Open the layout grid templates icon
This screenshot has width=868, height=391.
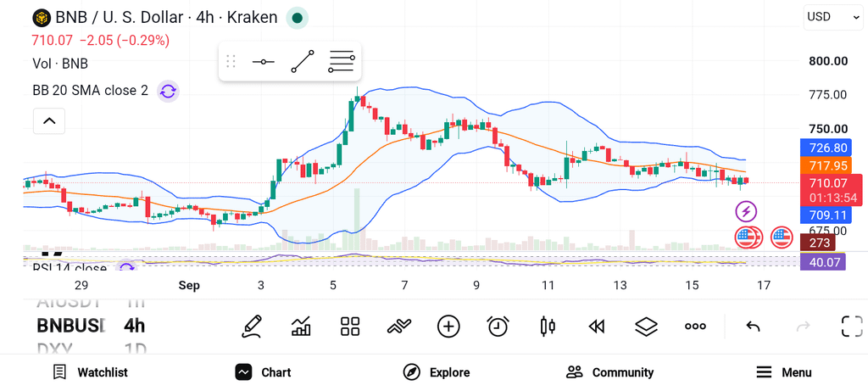click(x=350, y=327)
